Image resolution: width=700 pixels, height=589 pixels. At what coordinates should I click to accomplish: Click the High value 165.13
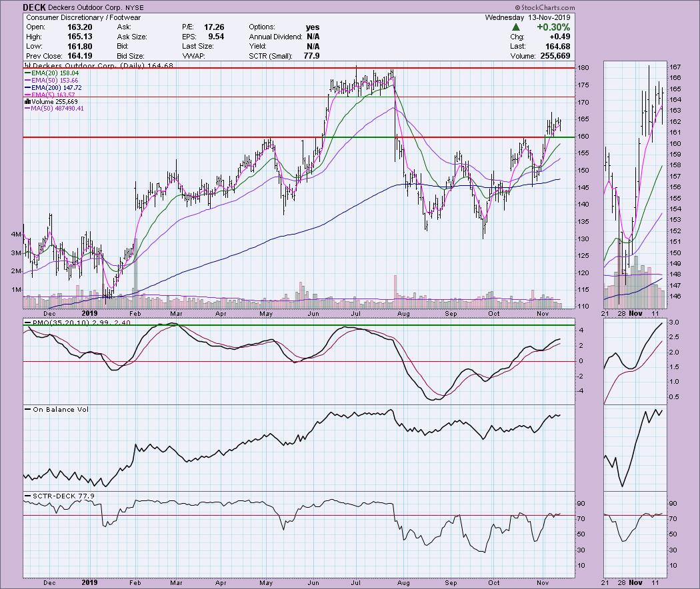tap(80, 37)
